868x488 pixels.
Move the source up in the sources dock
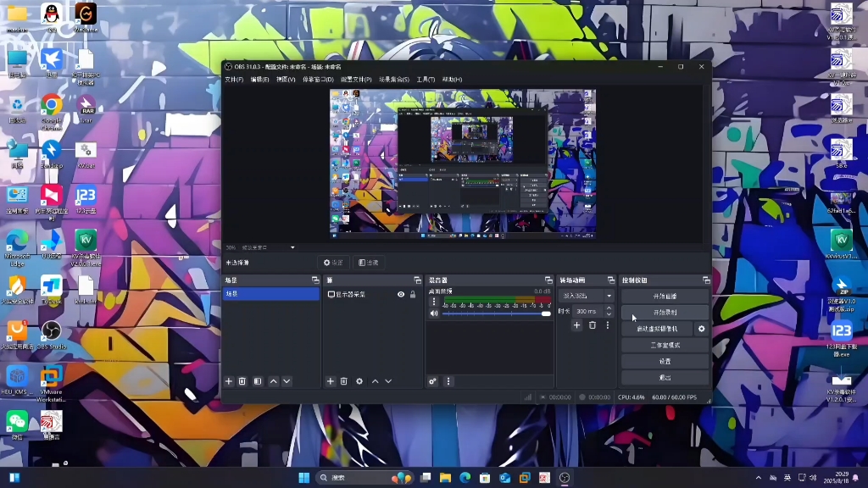pos(376,381)
